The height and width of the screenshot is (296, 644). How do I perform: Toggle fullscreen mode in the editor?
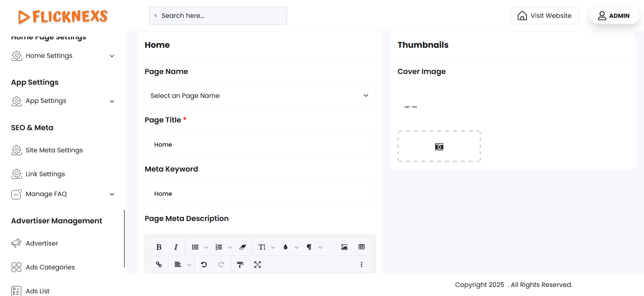coord(258,265)
